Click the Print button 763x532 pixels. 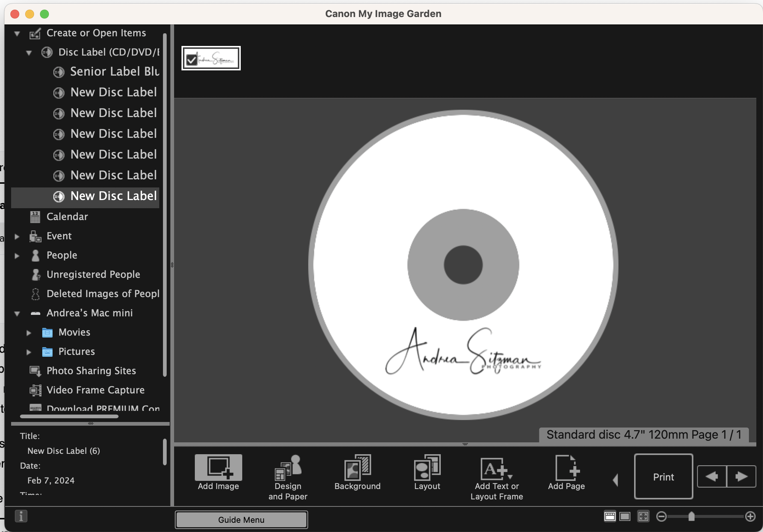(663, 477)
